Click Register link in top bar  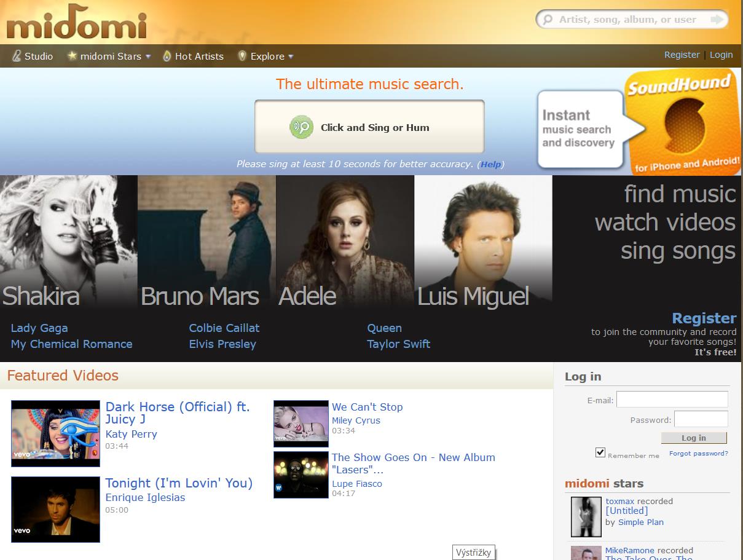point(682,55)
